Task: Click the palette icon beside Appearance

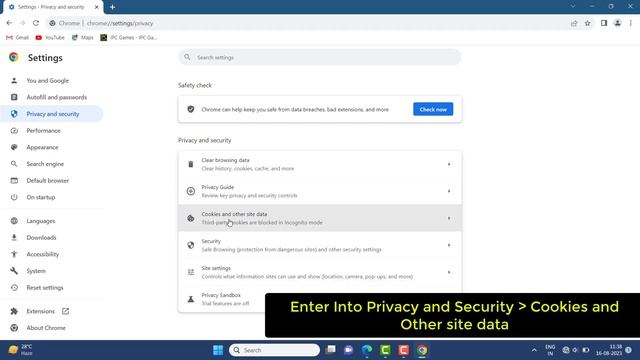Action: point(14,147)
